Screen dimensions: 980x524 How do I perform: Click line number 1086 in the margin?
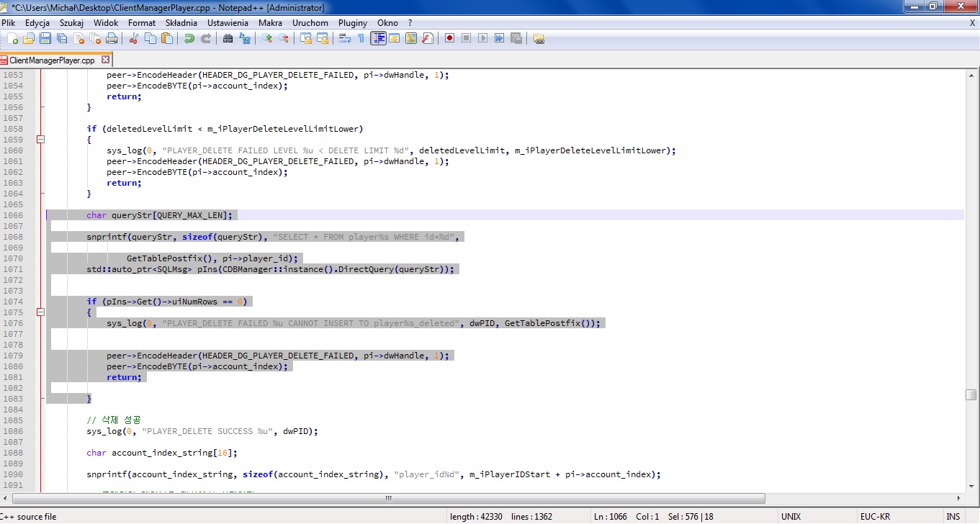(x=13, y=431)
